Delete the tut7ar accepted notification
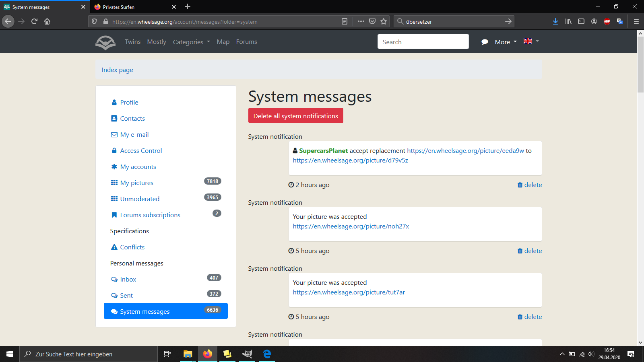644x362 pixels. (530, 317)
